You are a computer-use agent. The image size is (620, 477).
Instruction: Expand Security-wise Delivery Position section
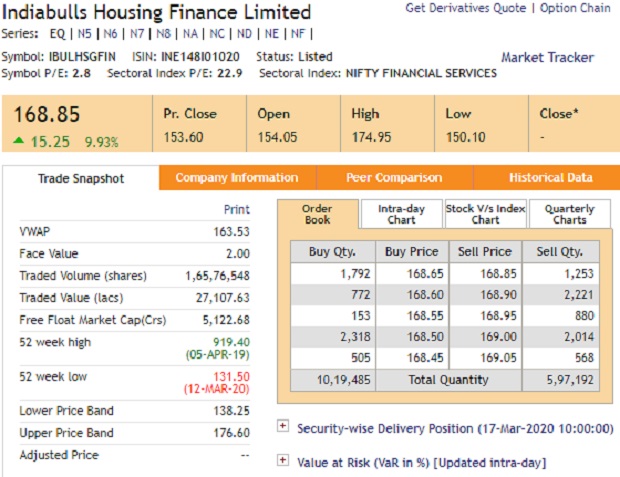tap(283, 427)
